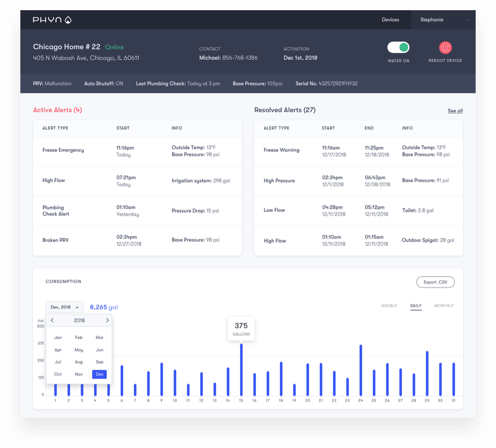Screen dimensions: 496x448
Task: Go to previous year in calendar picker
Action: [52, 321]
